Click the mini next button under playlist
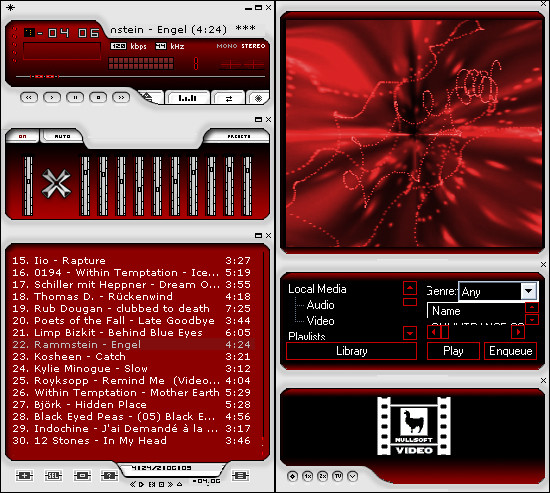This screenshot has height=493, width=550. click(x=170, y=484)
